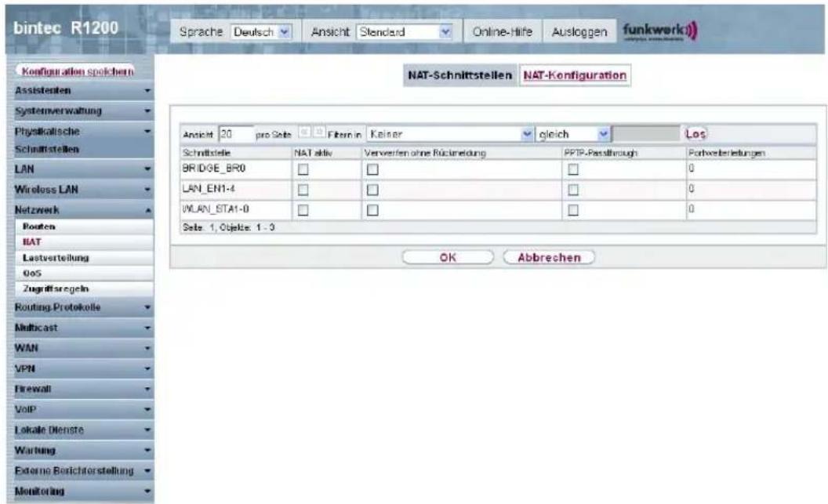Select the WLAN_STA1-0 interface name
Viewport: 828px width, 504px height.
coord(216,209)
